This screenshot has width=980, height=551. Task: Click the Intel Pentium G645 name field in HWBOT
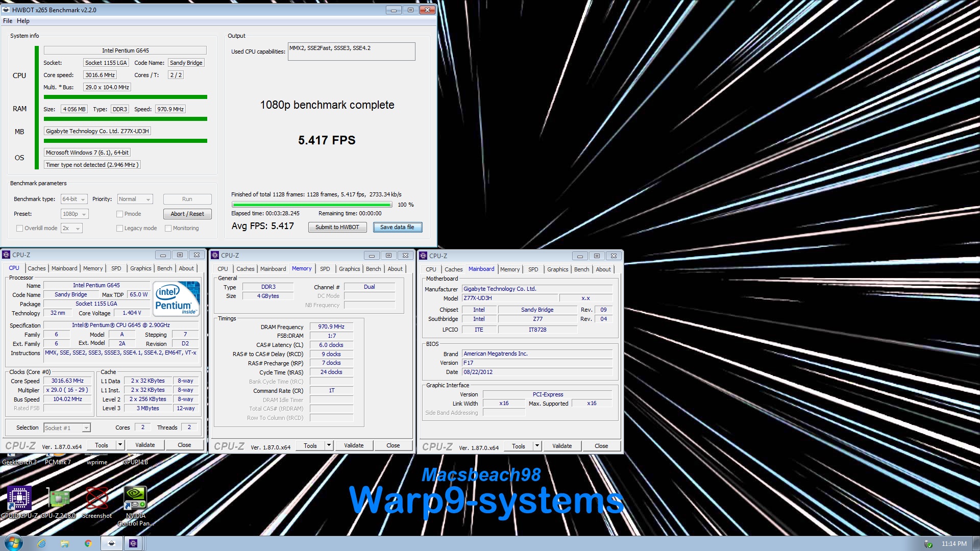tap(125, 51)
